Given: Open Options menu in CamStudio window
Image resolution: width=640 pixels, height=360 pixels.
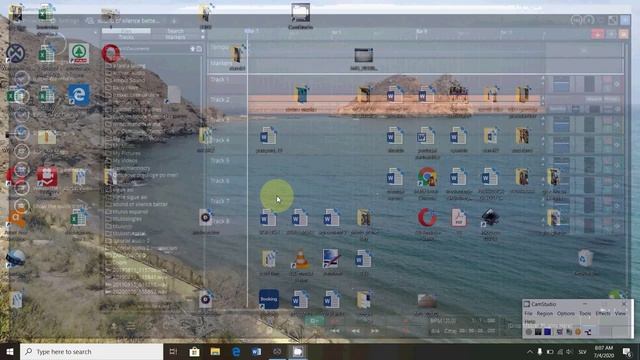Looking at the screenshot, I should [566, 313].
